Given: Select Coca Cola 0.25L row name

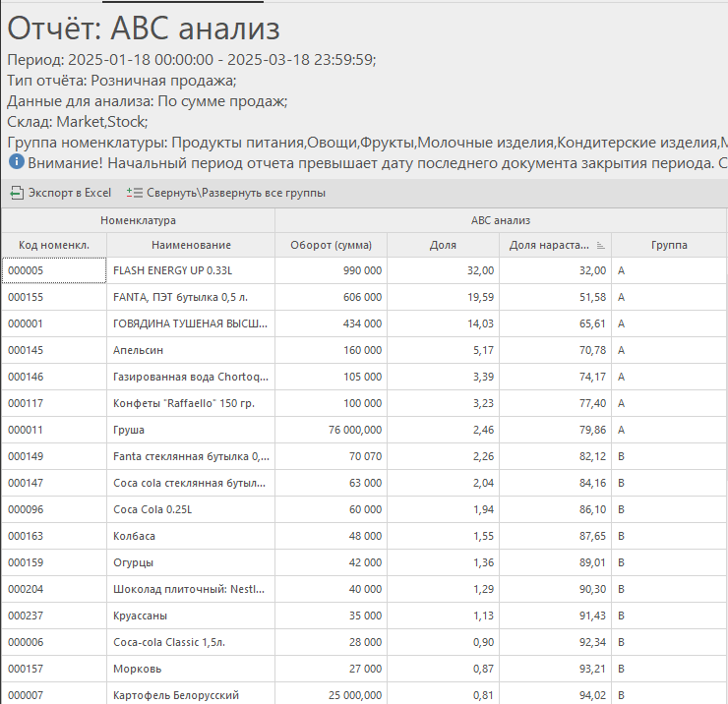Looking at the screenshot, I should click(x=191, y=509).
